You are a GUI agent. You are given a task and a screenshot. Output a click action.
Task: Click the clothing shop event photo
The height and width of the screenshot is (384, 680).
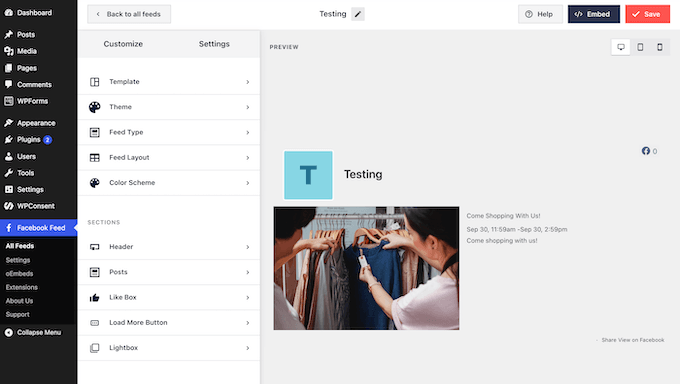(366, 268)
